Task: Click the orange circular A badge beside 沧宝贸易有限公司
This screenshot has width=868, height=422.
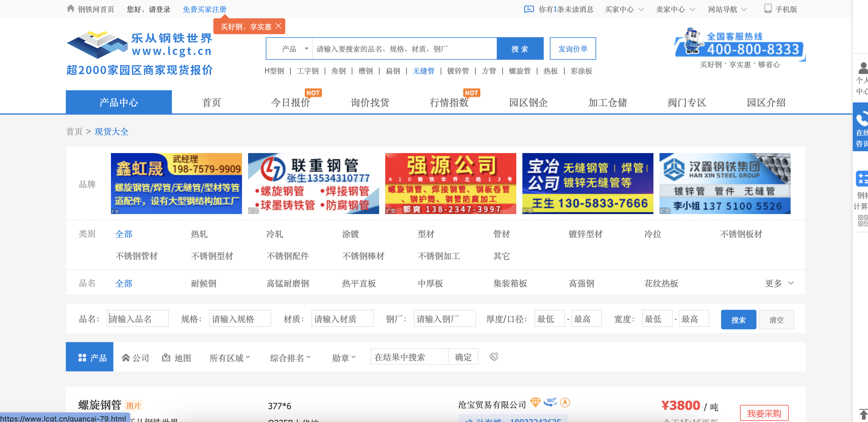Action: pos(565,402)
